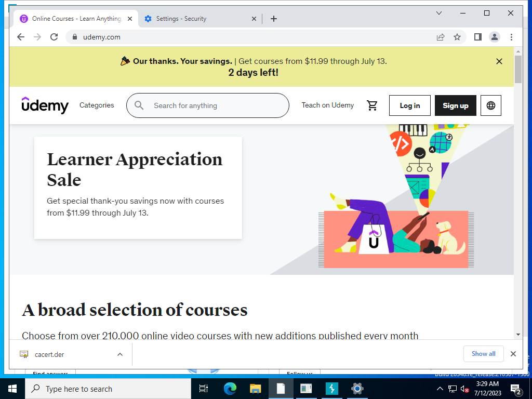This screenshot has width=532, height=399.
Task: Open the blank document app on taskbar
Action: pos(281,389)
